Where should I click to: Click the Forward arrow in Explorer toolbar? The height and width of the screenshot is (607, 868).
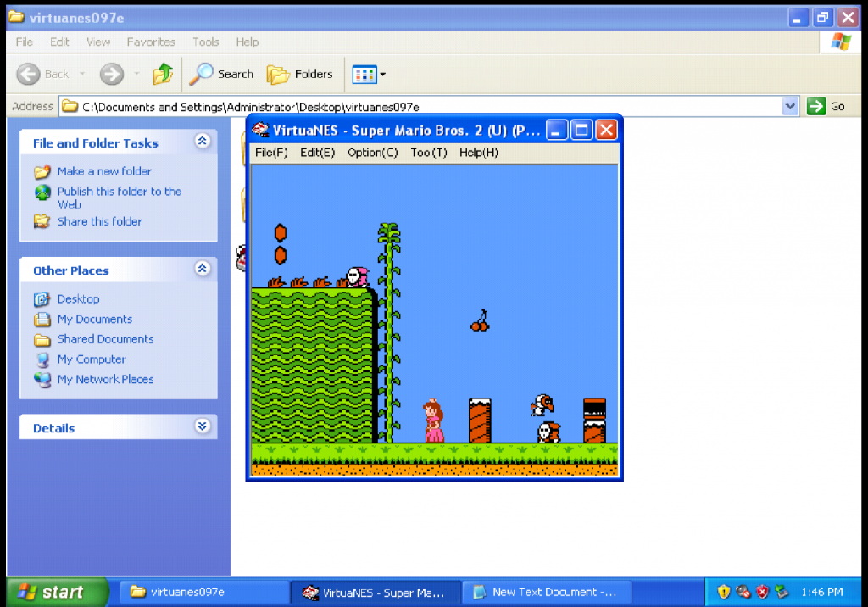click(x=112, y=74)
